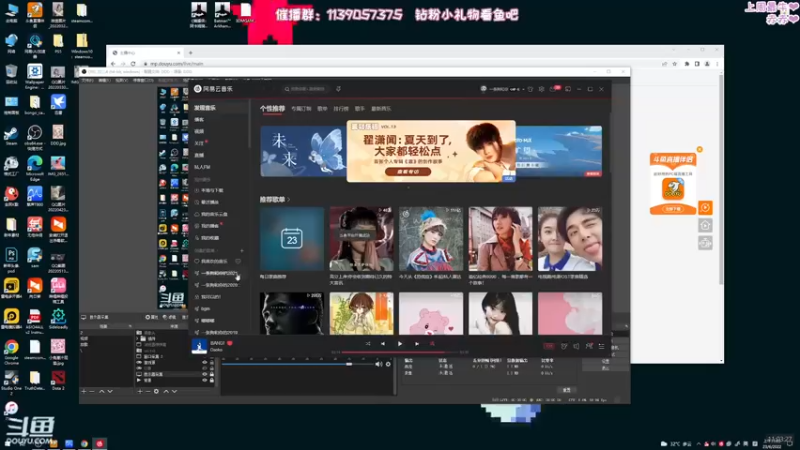Toggle lock of the media source row
The width and height of the screenshot is (800, 450).
click(x=212, y=381)
